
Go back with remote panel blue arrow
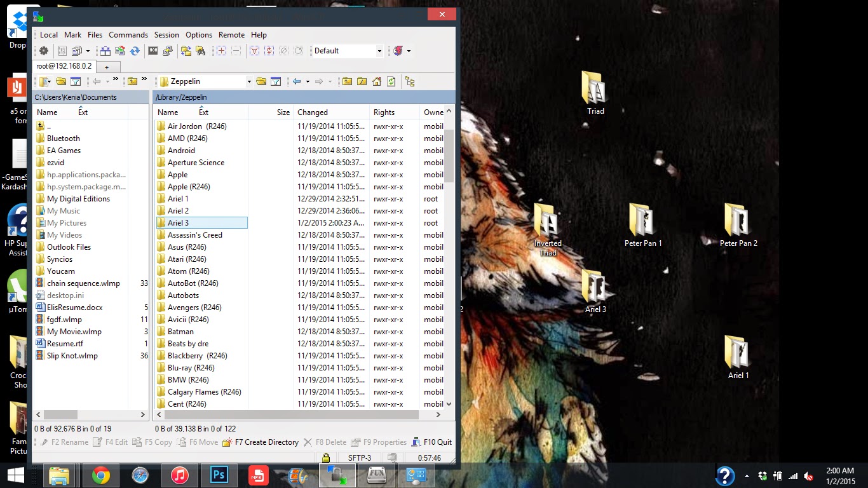(297, 81)
